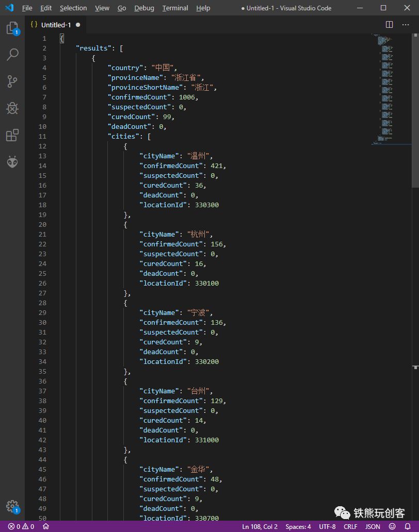Open the Debug menu
Image resolution: width=419 pixels, height=532 pixels.
point(144,8)
